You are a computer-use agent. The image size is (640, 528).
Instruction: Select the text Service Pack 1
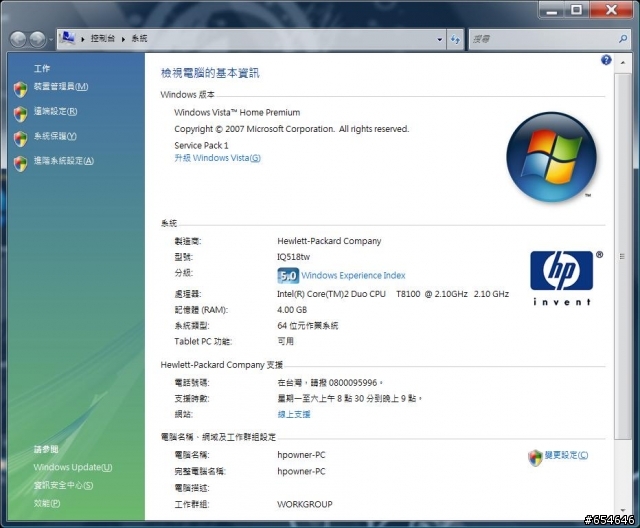[x=201, y=145]
